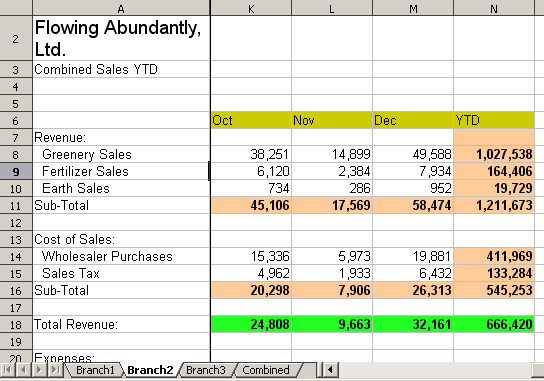544x381 pixels.
Task: Select row 9 header
Action: tap(16, 171)
